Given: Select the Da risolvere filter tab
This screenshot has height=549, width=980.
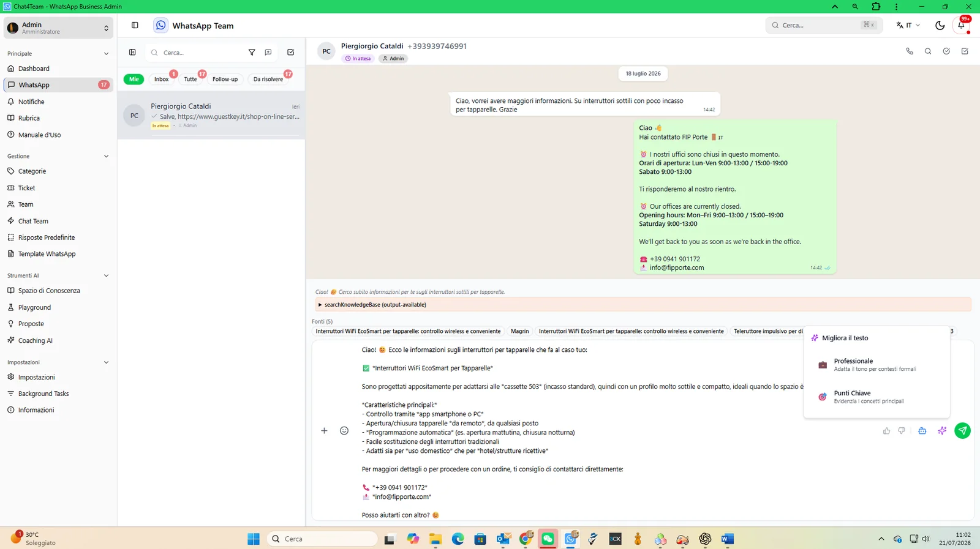Looking at the screenshot, I should 268,79.
